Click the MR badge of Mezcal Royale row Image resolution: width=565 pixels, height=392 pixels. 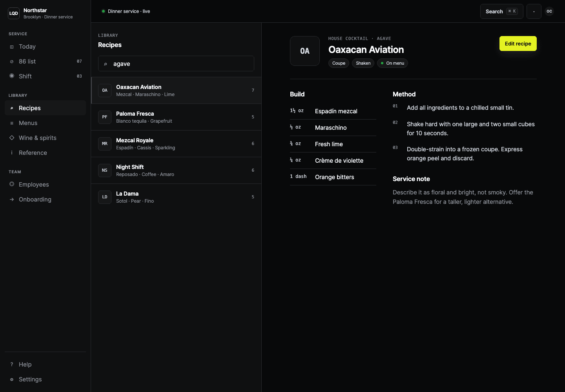(105, 144)
